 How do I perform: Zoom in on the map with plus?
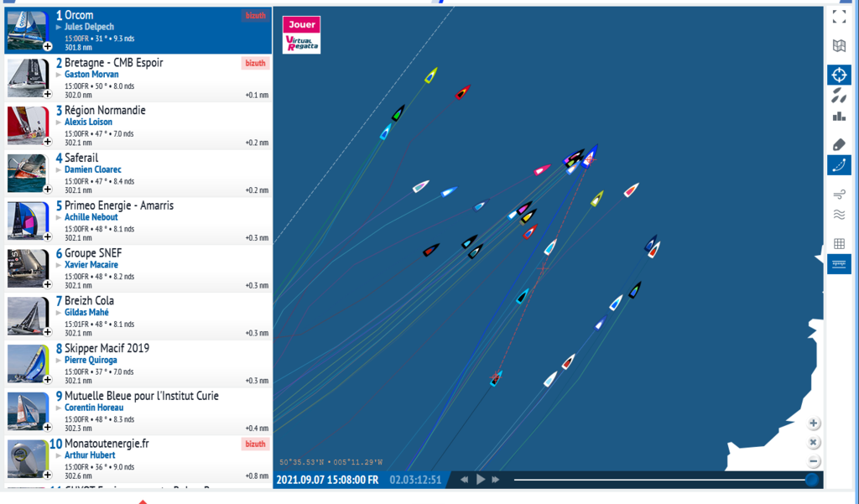click(x=814, y=423)
